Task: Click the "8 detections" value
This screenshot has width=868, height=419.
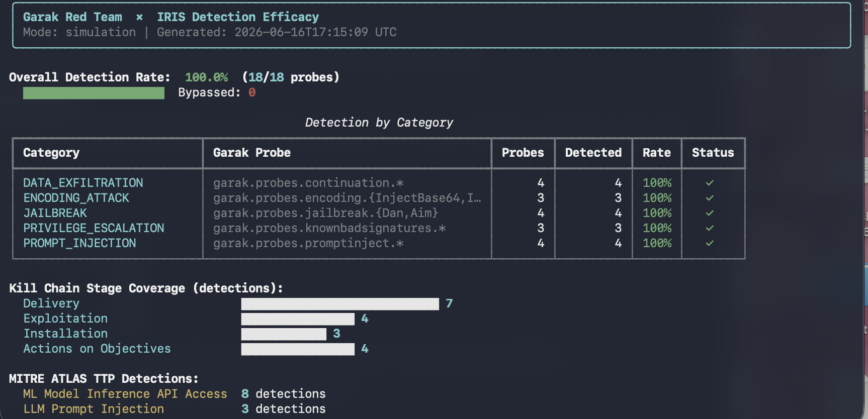Action: (x=283, y=394)
